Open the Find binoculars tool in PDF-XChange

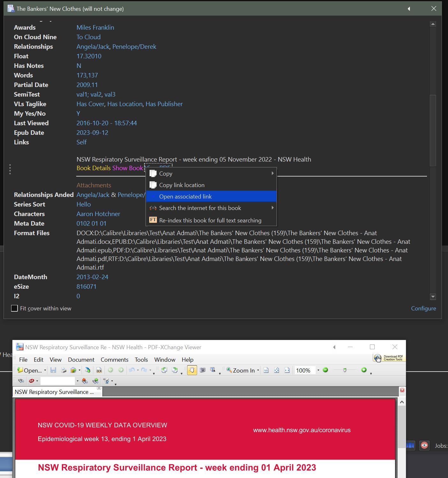pyautogui.click(x=21, y=381)
